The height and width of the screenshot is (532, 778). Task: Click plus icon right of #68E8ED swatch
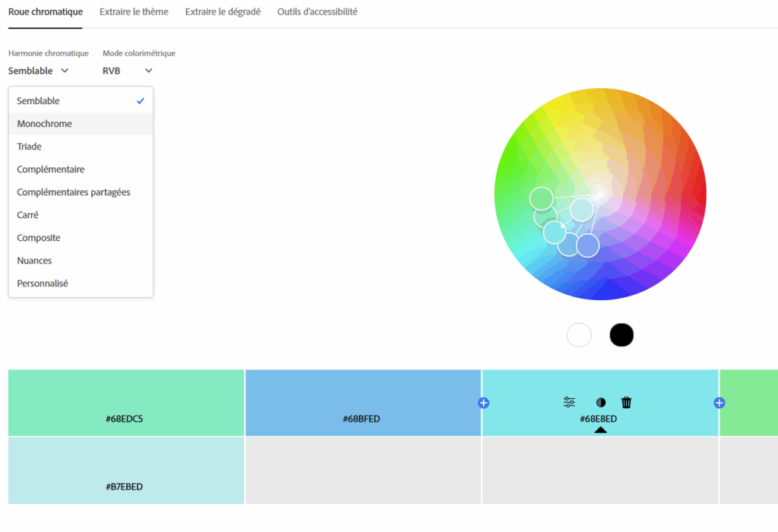click(x=719, y=403)
